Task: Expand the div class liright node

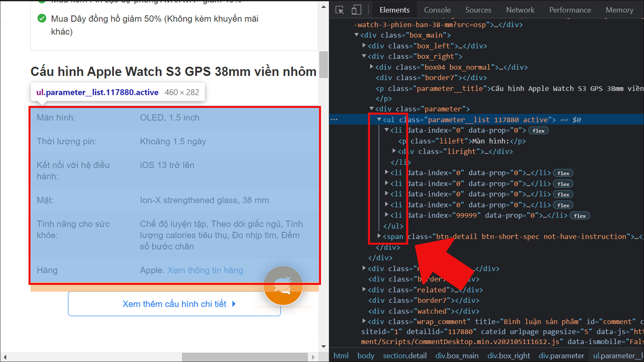Action: (x=394, y=151)
